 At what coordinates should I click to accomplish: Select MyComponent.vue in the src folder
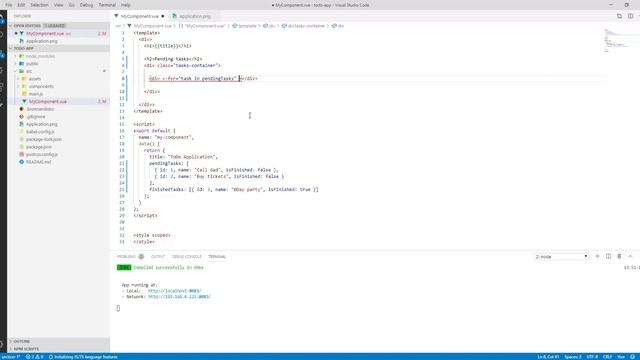[47, 101]
